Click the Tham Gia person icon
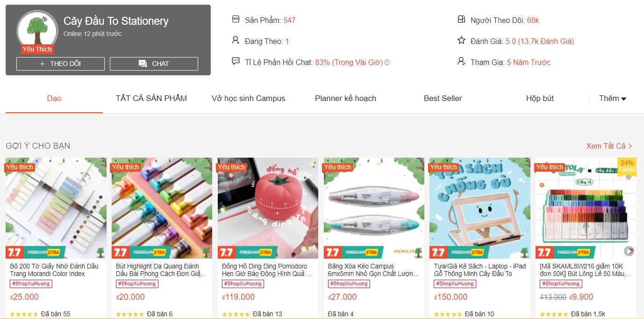644x319 pixels. pyautogui.click(x=461, y=61)
